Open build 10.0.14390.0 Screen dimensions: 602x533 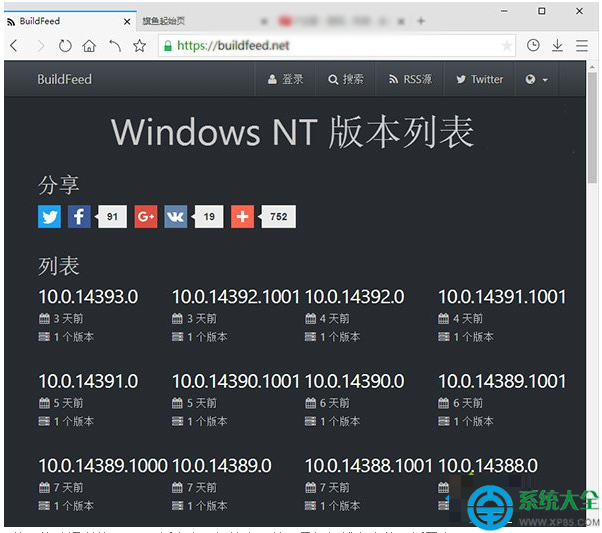(x=355, y=381)
